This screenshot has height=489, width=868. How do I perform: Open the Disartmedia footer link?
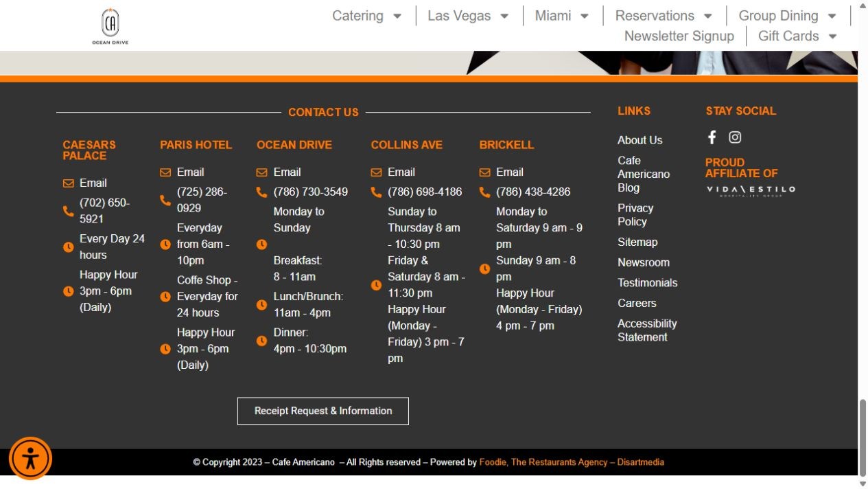point(640,462)
